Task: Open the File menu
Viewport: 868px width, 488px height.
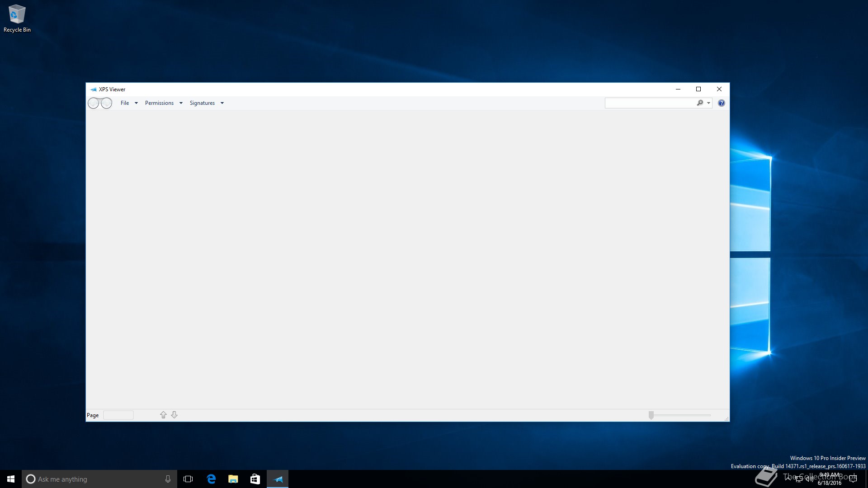Action: 125,103
